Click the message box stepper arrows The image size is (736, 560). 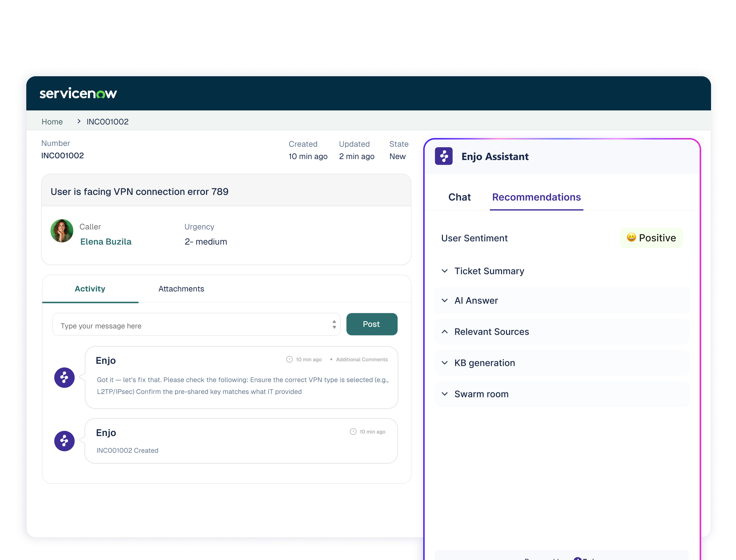tap(334, 324)
